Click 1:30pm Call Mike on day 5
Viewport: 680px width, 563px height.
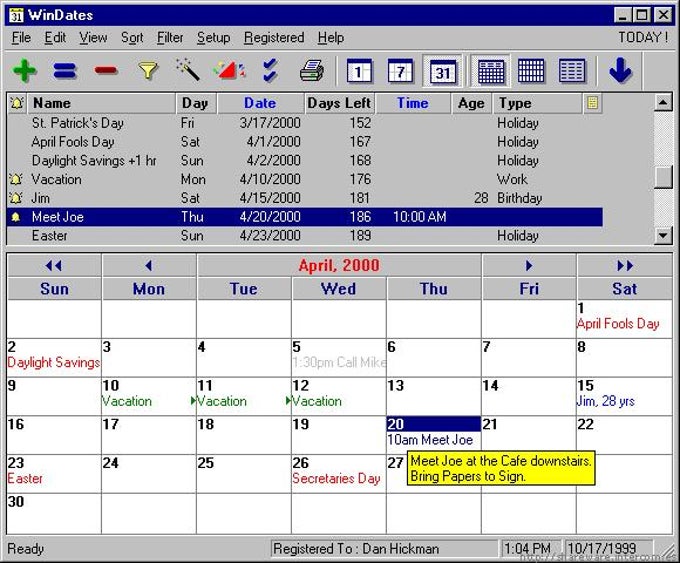(339, 362)
